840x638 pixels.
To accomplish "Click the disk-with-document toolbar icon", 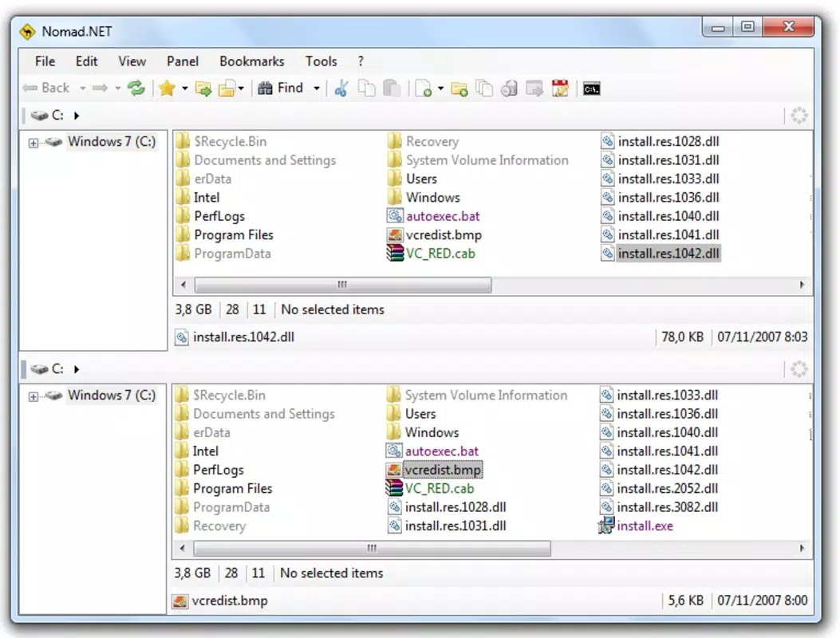I will pos(509,89).
